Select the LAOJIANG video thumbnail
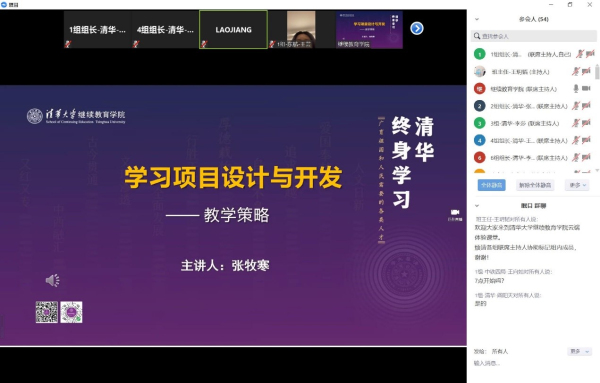Viewport: 600px width, 383px height. tap(233, 29)
